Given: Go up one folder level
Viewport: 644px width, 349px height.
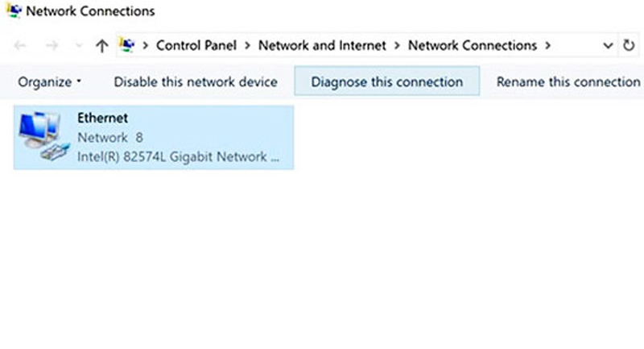Looking at the screenshot, I should 102,46.
